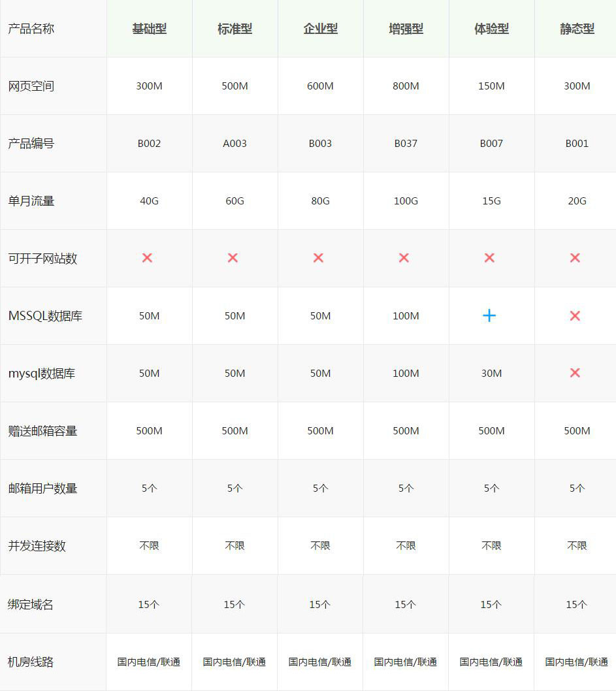Click the 邮箱用户数量 row label
Screen dimensions: 616x691
point(42,489)
